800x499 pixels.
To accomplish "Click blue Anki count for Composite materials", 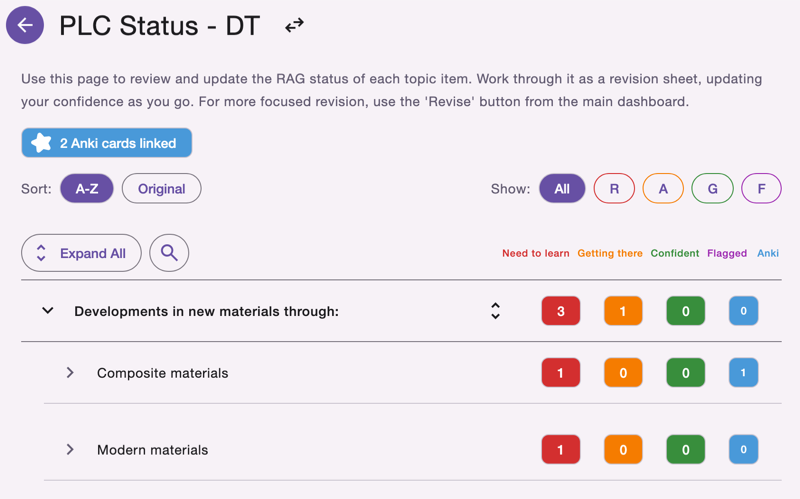I will click(x=743, y=373).
